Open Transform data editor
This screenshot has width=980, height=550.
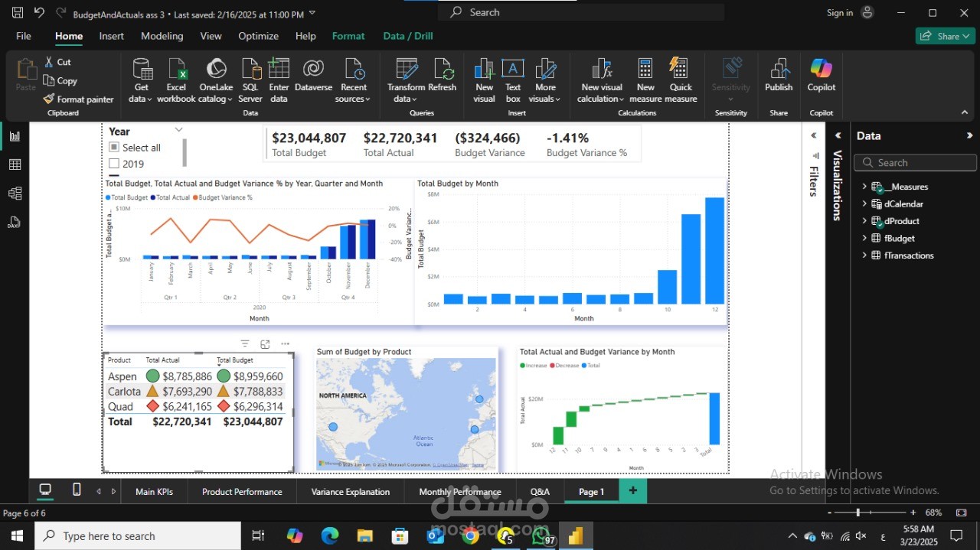(406, 80)
